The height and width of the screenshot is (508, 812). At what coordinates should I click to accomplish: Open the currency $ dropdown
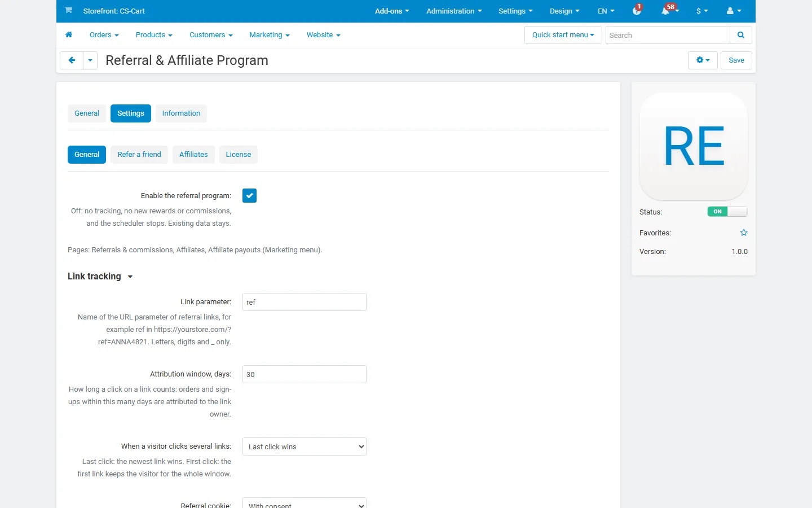tap(702, 11)
